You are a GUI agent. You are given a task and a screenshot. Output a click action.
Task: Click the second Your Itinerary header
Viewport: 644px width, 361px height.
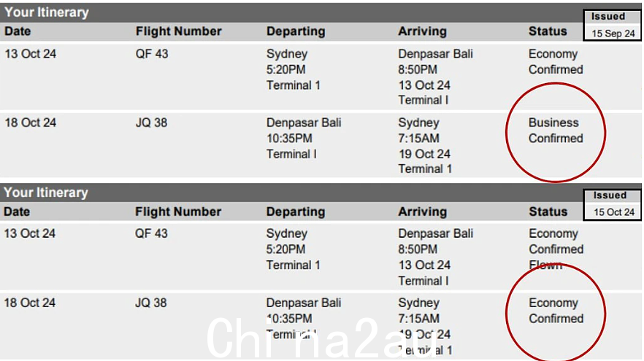[46, 193]
